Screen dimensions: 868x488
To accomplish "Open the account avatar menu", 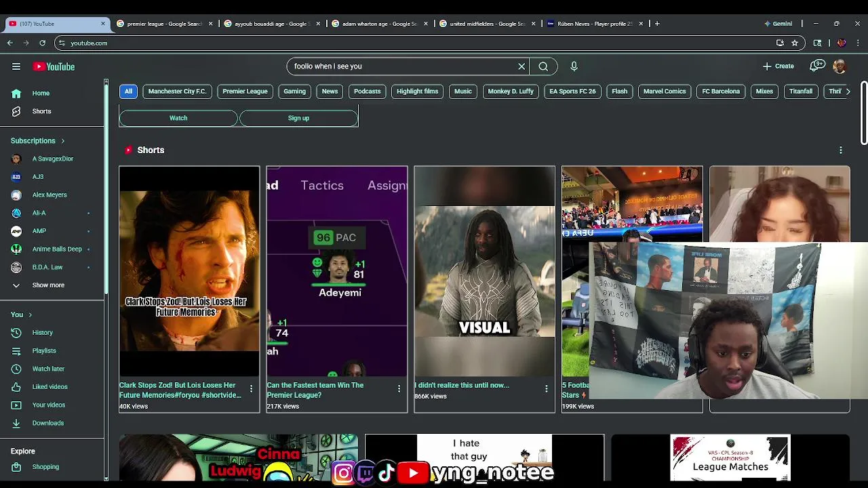I will (x=840, y=66).
